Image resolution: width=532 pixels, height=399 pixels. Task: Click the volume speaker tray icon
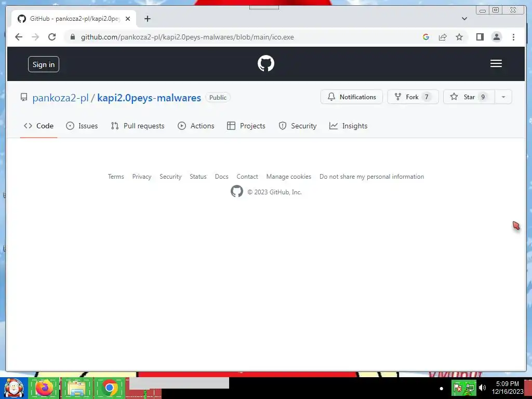(x=482, y=388)
